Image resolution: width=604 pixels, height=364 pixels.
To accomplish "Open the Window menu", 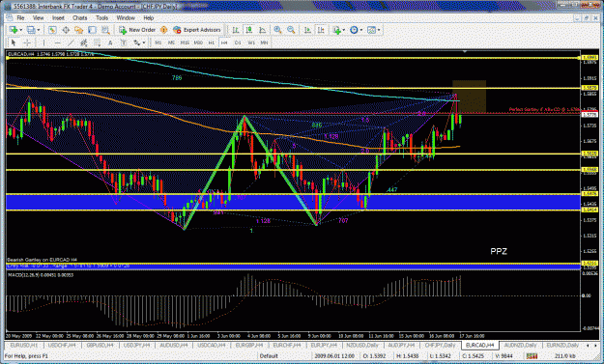I will (x=126, y=18).
